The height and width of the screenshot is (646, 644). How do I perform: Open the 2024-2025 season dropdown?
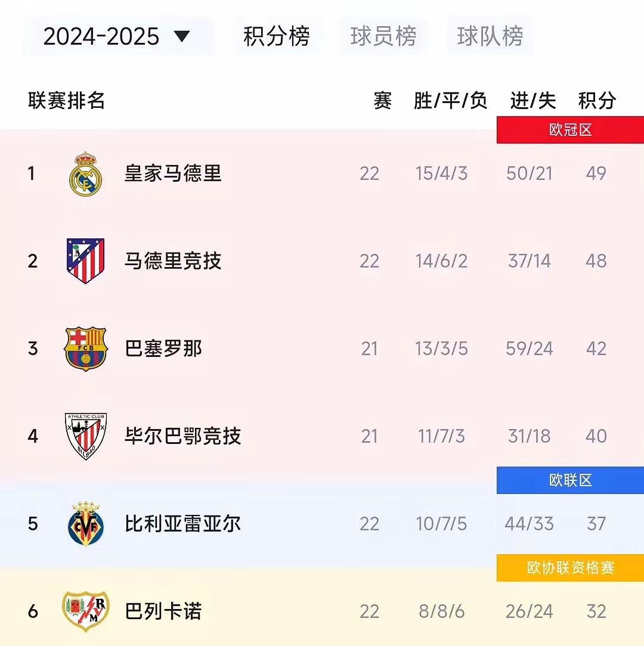[x=101, y=37]
